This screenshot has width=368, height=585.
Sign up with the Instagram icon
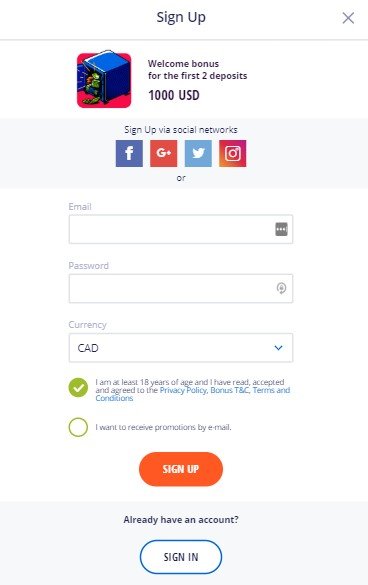click(x=233, y=153)
